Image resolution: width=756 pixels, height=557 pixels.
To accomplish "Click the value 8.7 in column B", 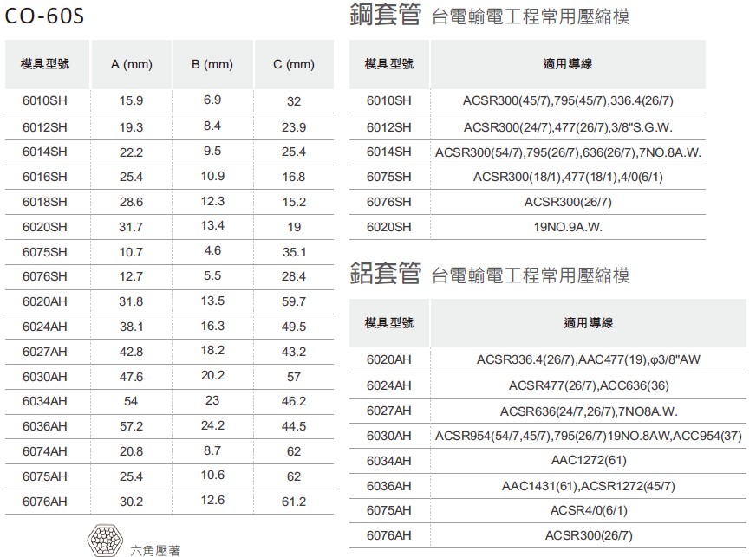I will (212, 450).
